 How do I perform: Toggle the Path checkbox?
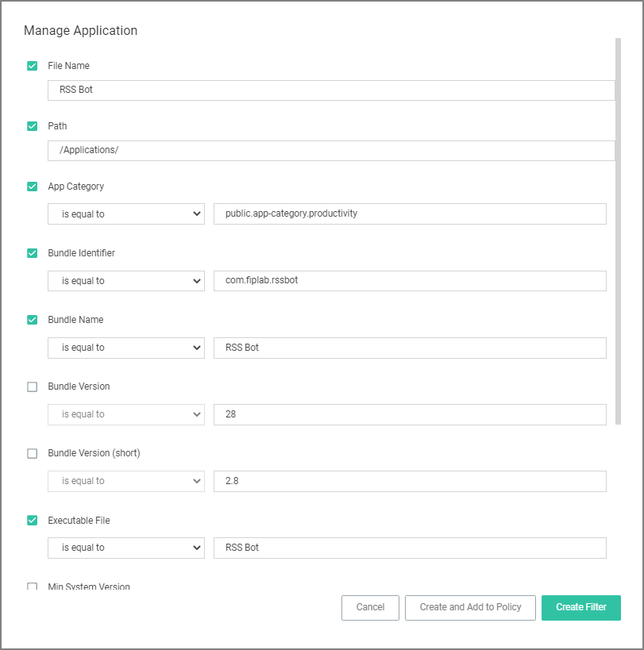pos(32,126)
